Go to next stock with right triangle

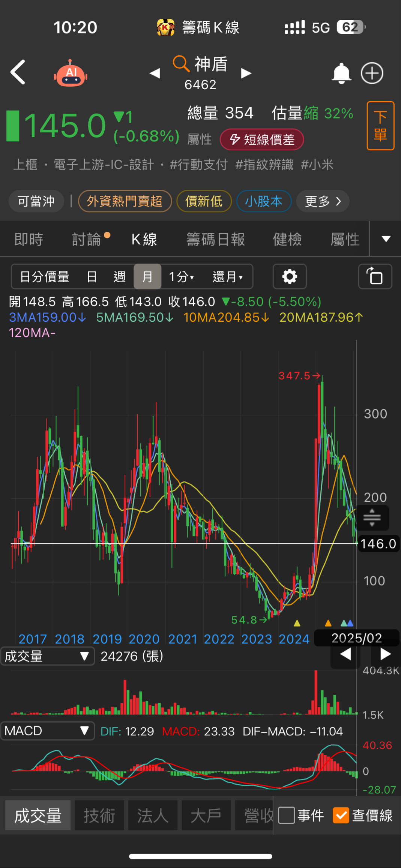[246, 73]
